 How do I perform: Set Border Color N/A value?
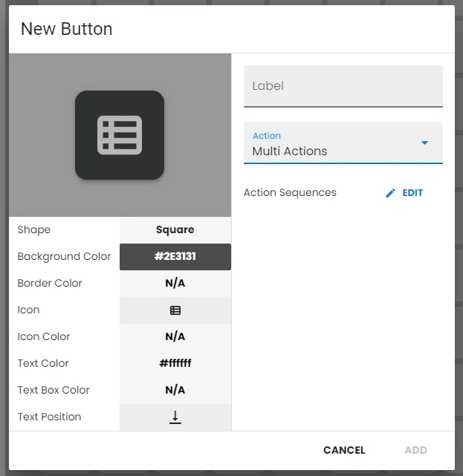pyautogui.click(x=175, y=283)
